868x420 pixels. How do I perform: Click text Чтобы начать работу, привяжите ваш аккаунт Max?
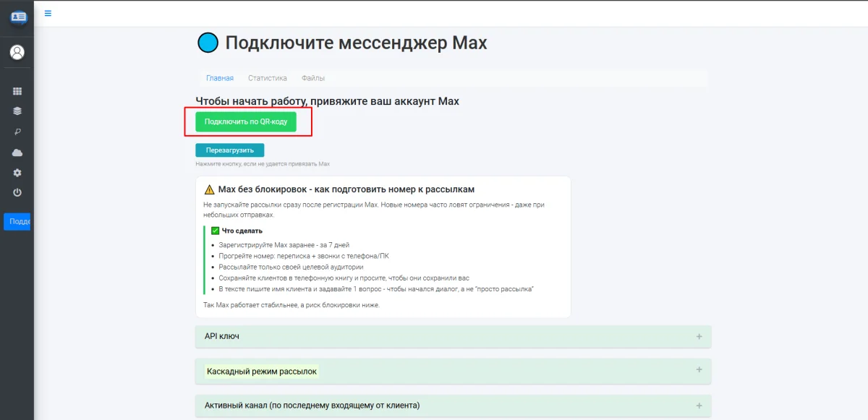coord(328,101)
